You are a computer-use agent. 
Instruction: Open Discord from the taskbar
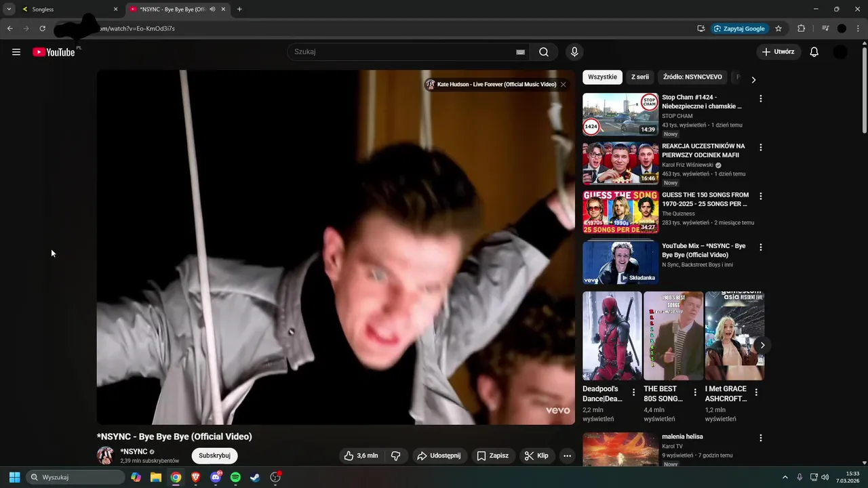pos(216,477)
